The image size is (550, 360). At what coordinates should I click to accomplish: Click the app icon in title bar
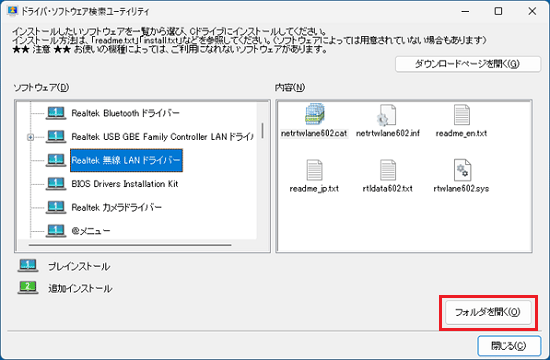tap(12, 11)
